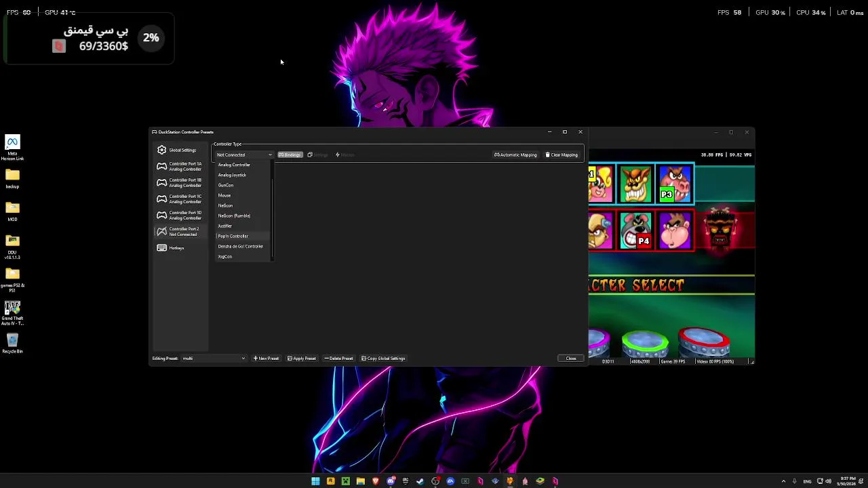The width and height of the screenshot is (868, 488).
Task: Open the Meta Horizon Link desktop icon
Action: point(12,148)
